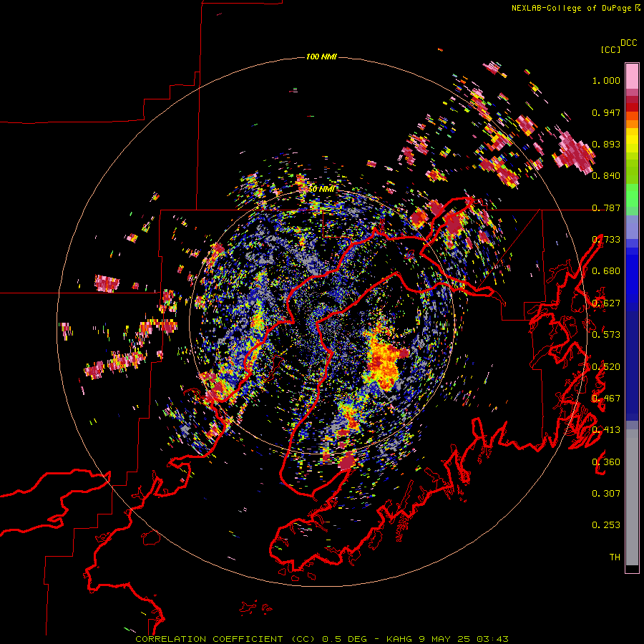Screen dimensions: 644x644
Task: Click the 0.307 color scale value
Action: (606, 494)
